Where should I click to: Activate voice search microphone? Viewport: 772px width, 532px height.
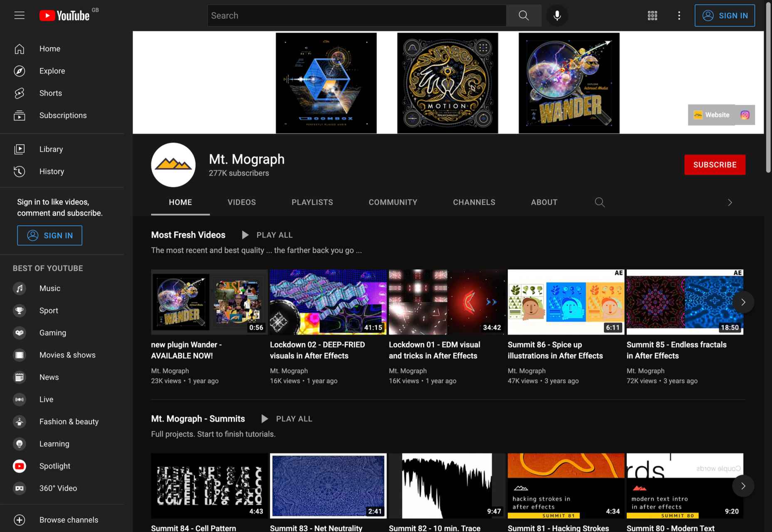[x=557, y=15]
